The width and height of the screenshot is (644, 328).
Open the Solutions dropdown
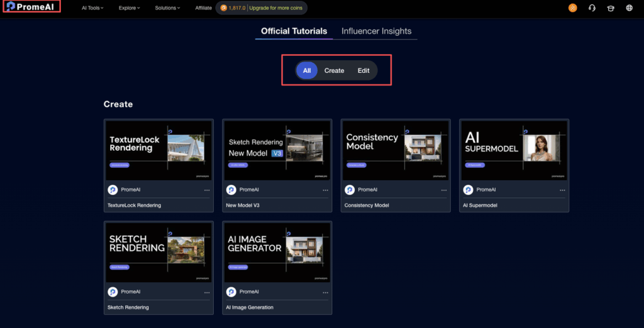click(x=167, y=8)
